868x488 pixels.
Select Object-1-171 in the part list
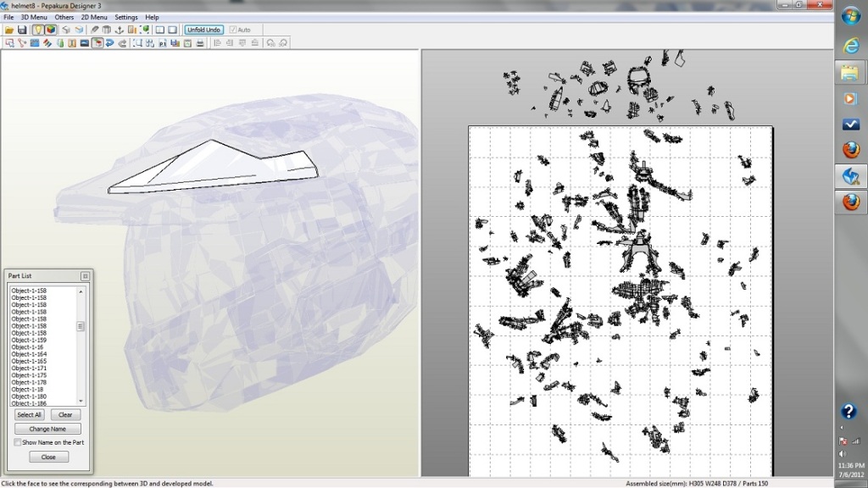click(x=29, y=368)
